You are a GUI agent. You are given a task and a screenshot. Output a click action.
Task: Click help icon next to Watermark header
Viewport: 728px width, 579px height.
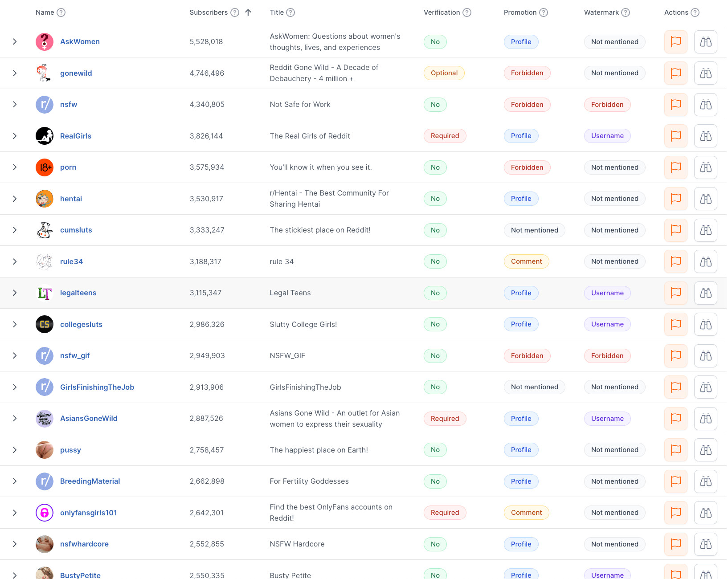tap(626, 12)
